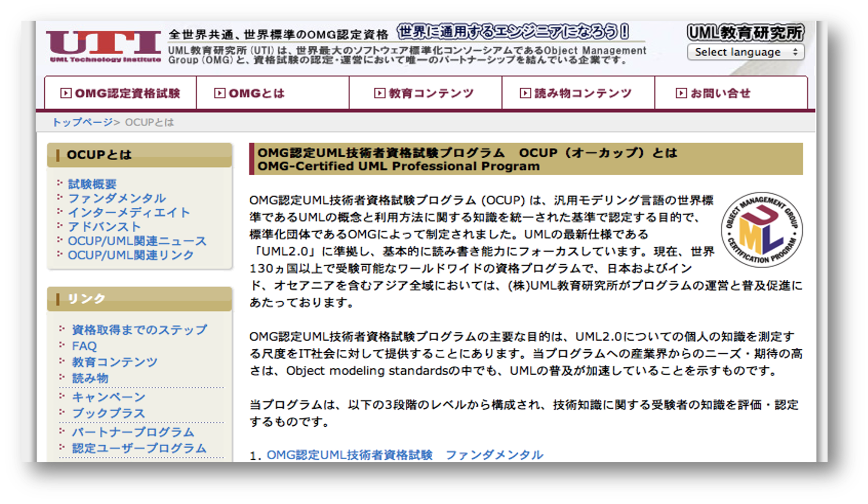Image resolution: width=868 pixels, height=504 pixels.
Task: Open the Select language dropdown
Action: coord(746,52)
